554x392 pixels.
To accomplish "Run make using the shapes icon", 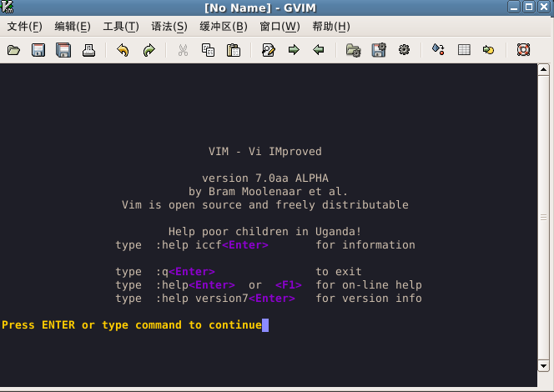I will click(438, 49).
